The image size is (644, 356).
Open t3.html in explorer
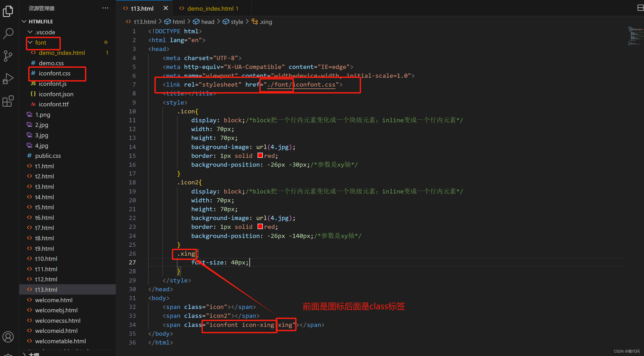point(68,187)
